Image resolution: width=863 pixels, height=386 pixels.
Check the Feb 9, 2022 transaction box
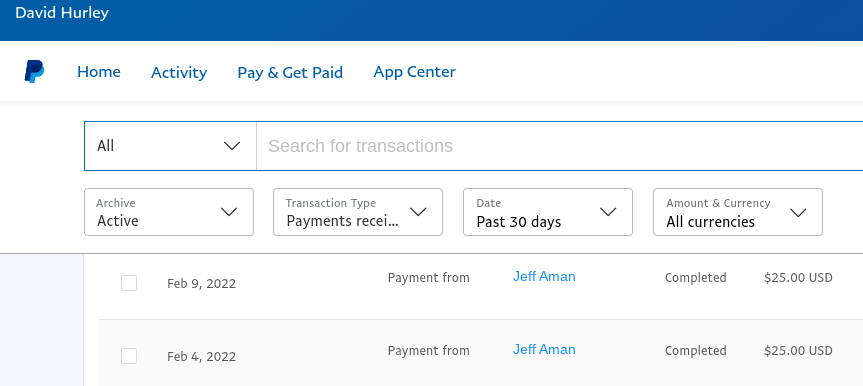[129, 283]
